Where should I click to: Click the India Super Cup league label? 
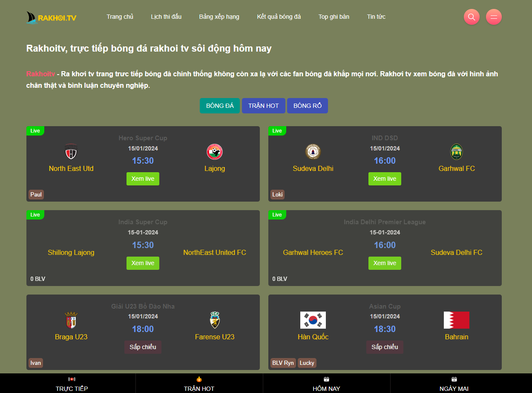point(143,222)
